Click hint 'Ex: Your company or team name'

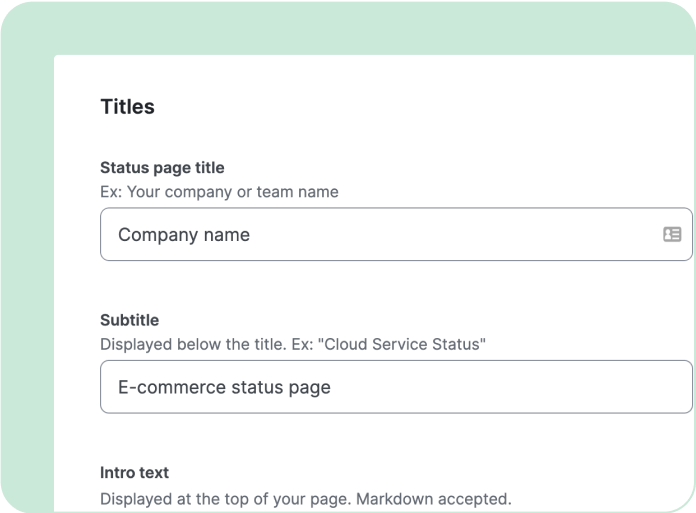[219, 191]
